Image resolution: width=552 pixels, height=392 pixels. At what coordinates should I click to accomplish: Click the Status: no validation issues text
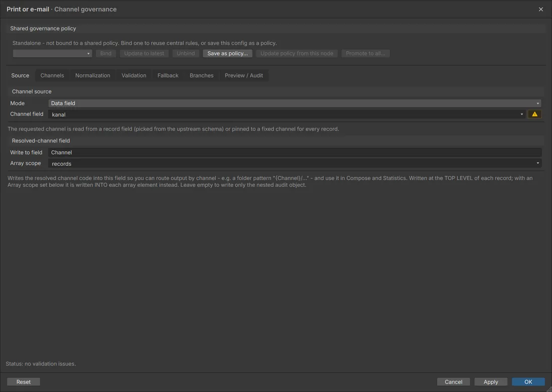(x=41, y=363)
